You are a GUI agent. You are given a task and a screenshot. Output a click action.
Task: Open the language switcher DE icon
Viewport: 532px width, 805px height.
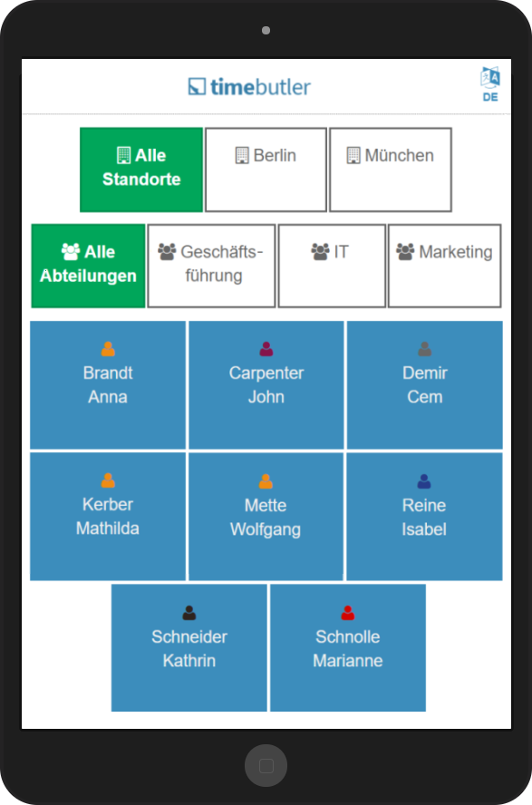[490, 84]
